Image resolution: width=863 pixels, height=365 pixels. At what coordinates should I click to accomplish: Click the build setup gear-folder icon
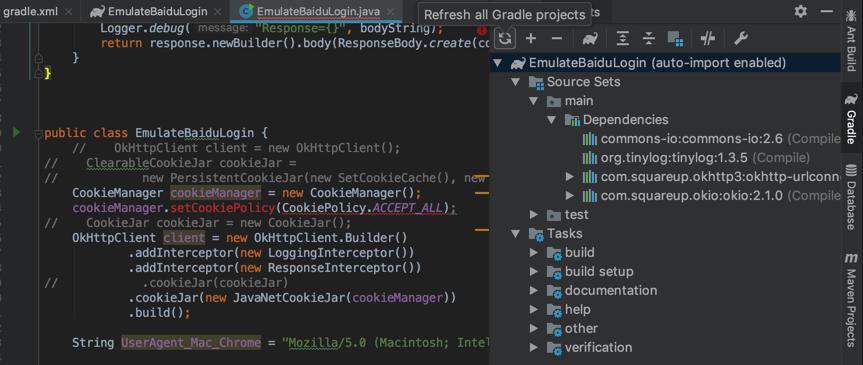(x=554, y=272)
